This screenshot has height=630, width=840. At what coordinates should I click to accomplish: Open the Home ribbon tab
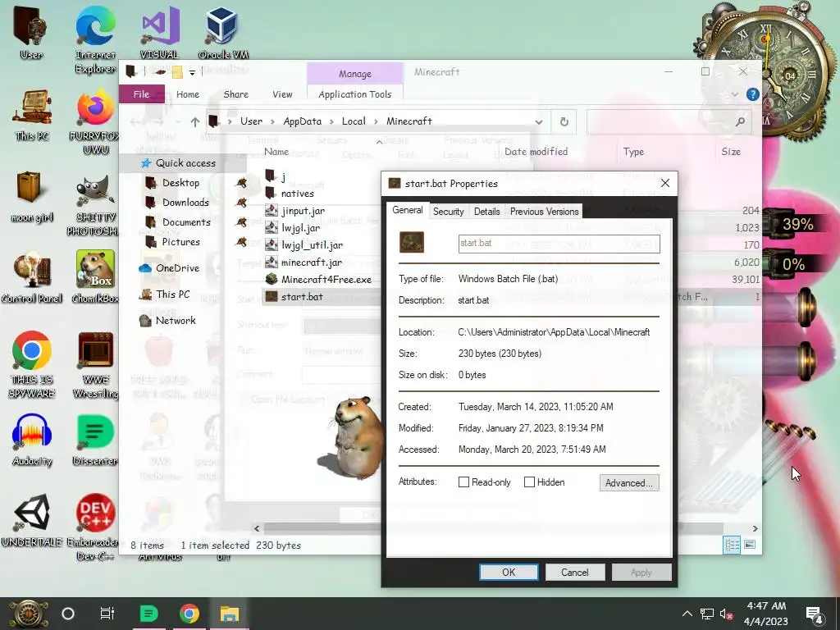click(188, 94)
